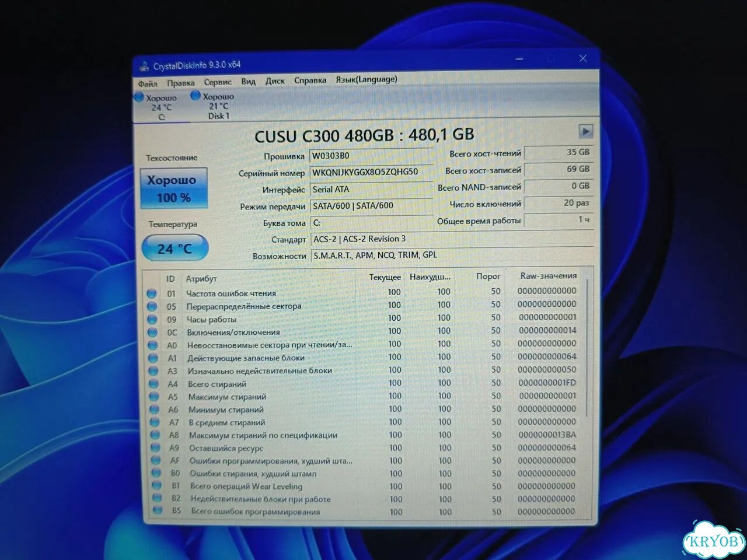Click the S.M.A.R.T. features field
Image resolution: width=747 pixels, height=560 pixels.
pos(452,256)
